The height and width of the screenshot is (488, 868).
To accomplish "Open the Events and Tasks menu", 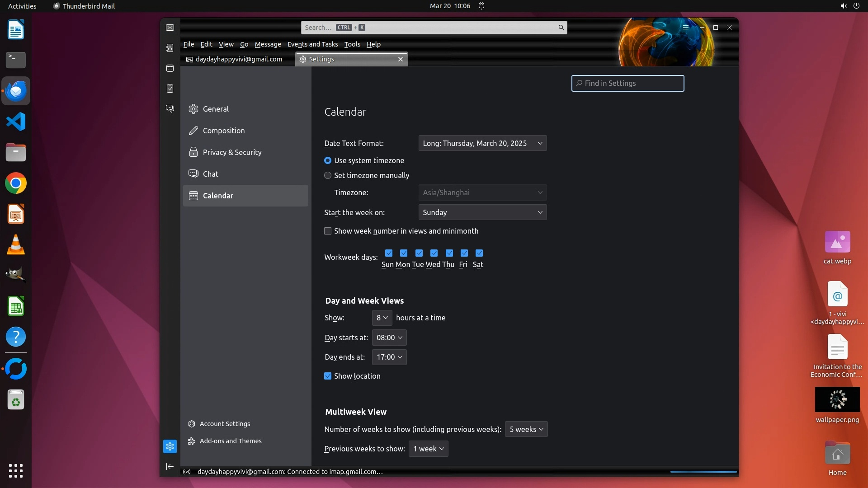I will [312, 44].
